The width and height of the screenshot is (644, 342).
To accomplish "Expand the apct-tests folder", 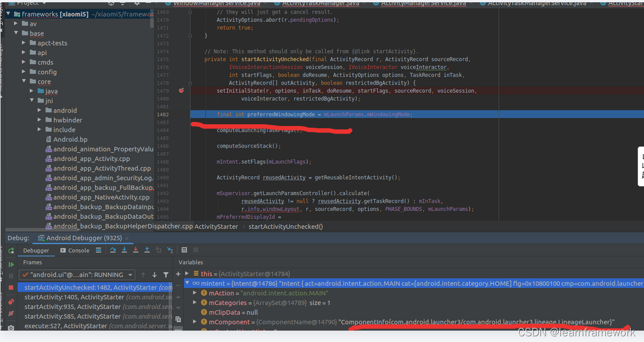I will pos(24,43).
